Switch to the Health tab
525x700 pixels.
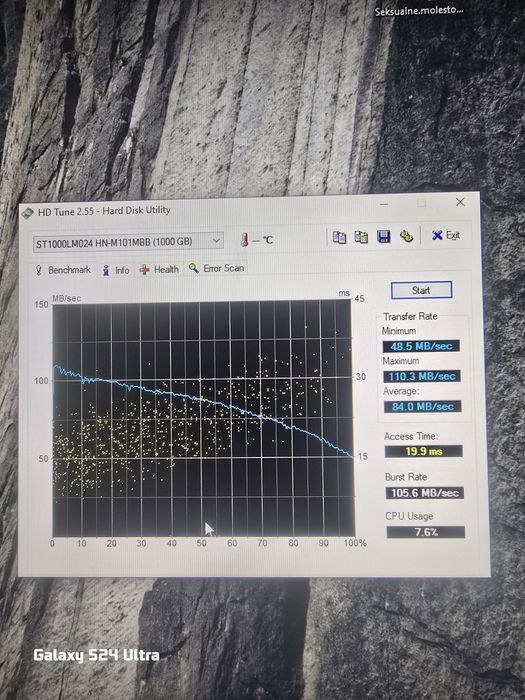click(159, 269)
